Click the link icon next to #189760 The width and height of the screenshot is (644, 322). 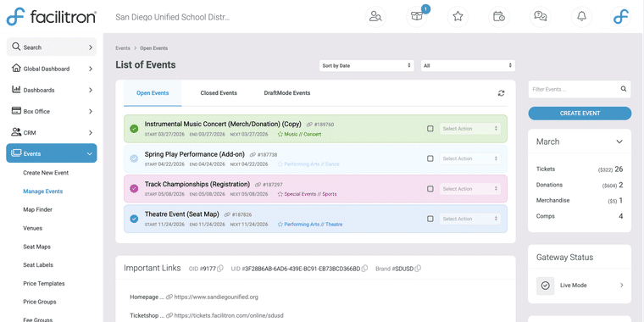tap(309, 125)
